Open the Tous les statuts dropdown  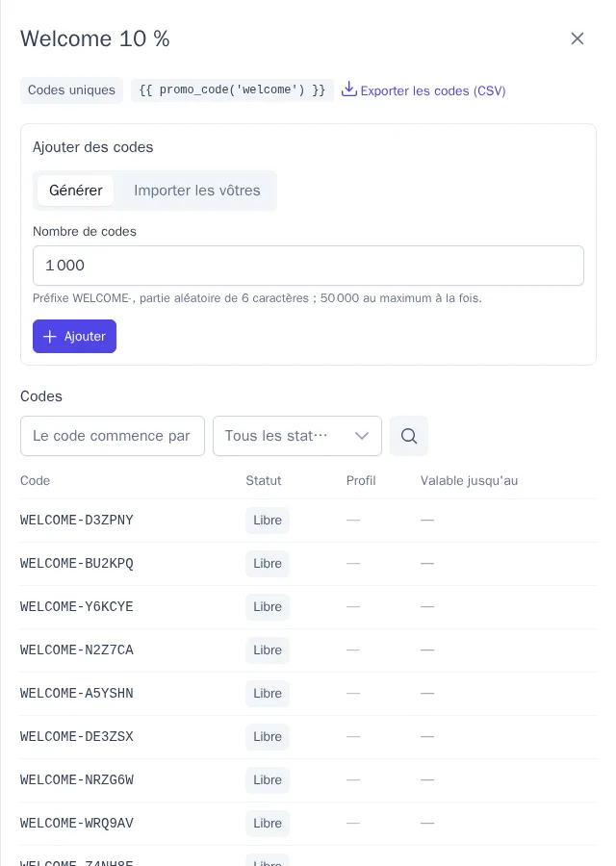coord(297,436)
